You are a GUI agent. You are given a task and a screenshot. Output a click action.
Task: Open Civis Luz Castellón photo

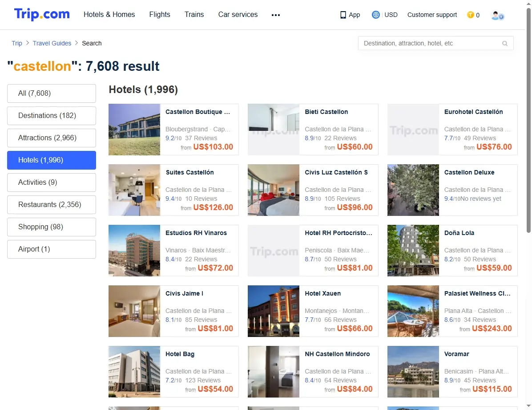click(274, 190)
